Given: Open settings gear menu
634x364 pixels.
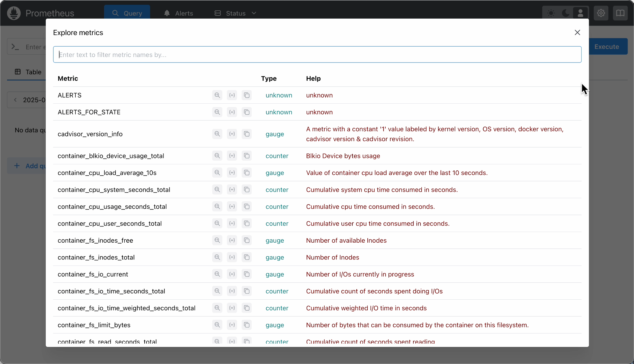Looking at the screenshot, I should (x=601, y=13).
